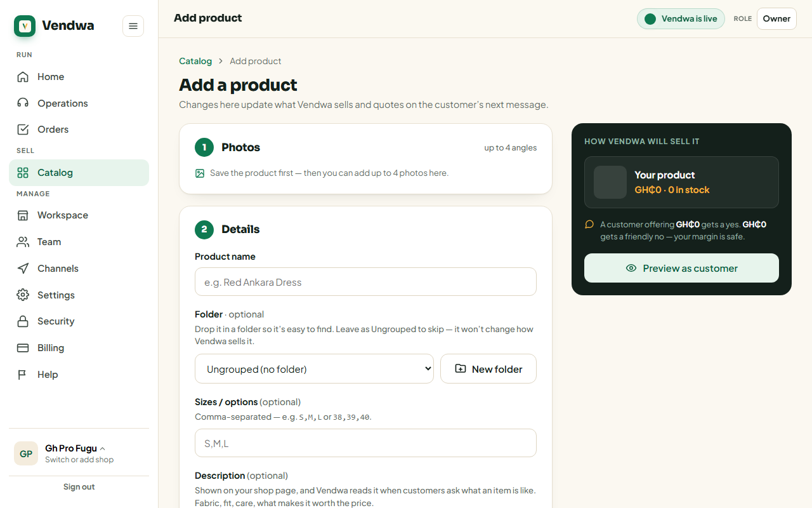Toggle the sidebar hamburger menu button

(x=133, y=26)
